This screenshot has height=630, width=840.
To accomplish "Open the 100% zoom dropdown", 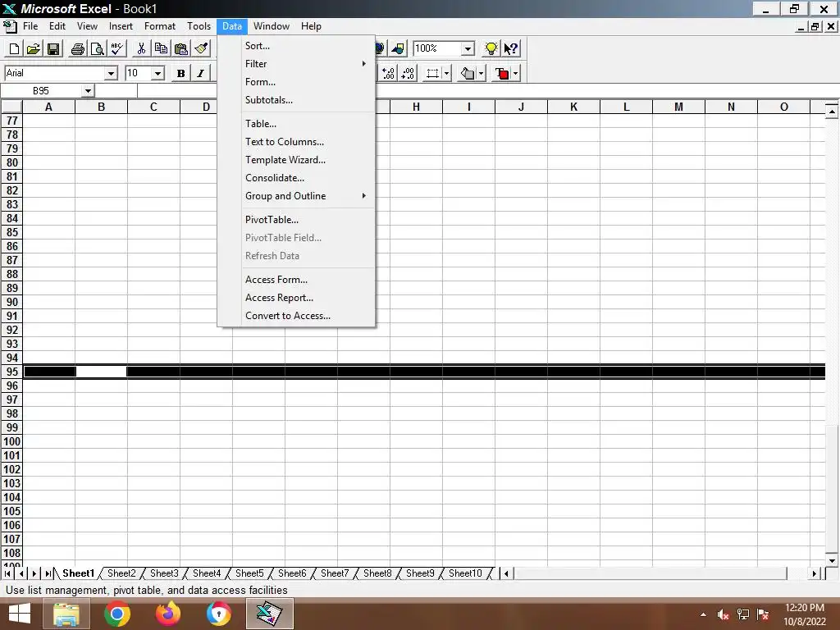I will pos(468,48).
